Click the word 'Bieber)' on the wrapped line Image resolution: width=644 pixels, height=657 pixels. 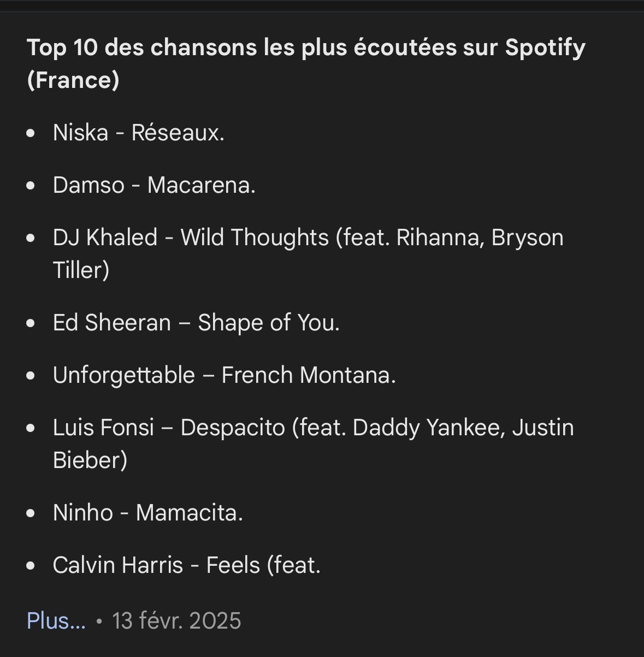[90, 460]
